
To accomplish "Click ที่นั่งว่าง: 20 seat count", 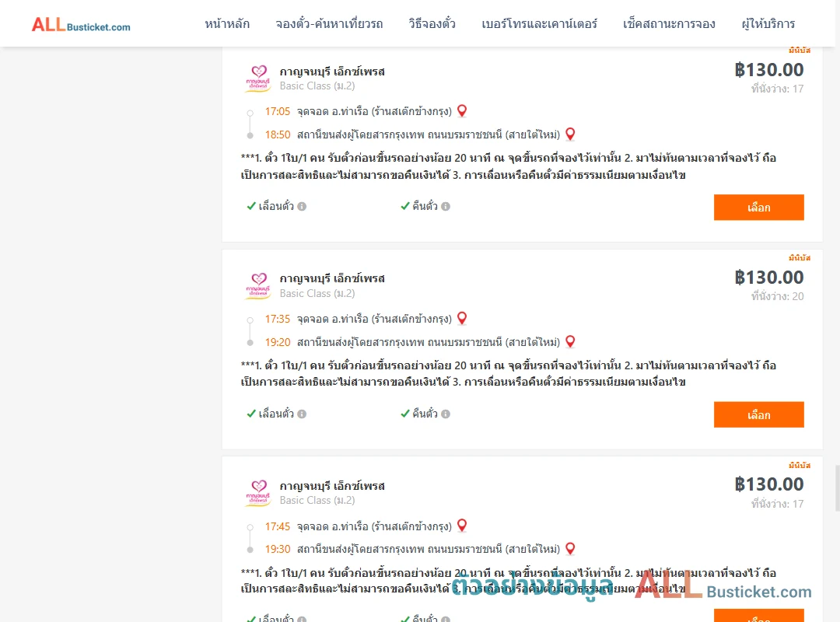I will (777, 296).
